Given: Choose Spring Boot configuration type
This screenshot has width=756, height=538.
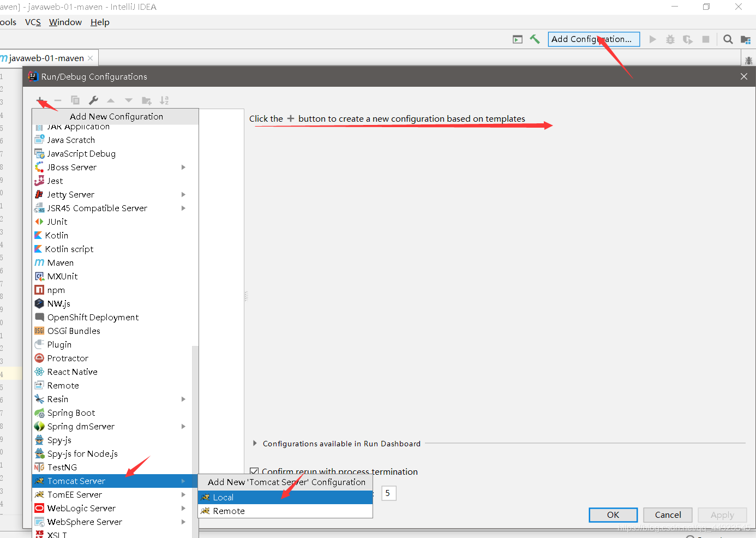Looking at the screenshot, I should 112,413.
